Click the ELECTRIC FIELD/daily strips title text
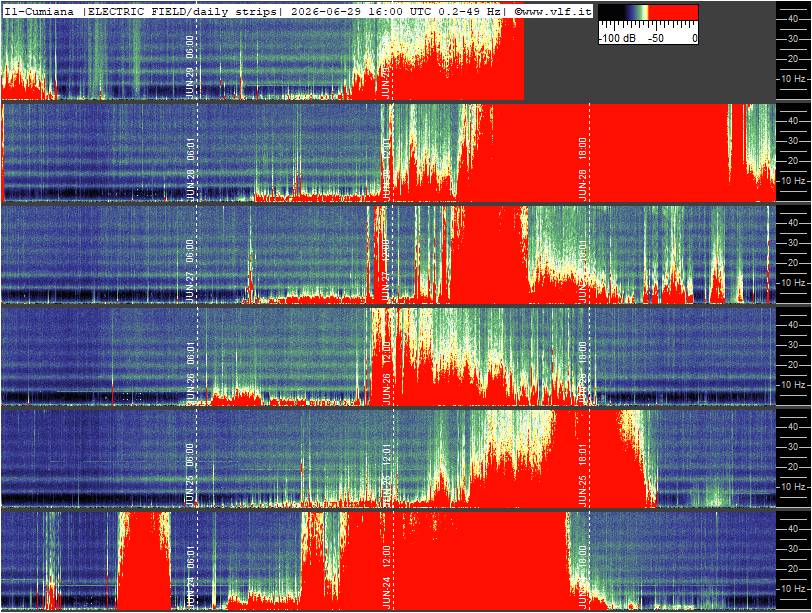 (x=182, y=11)
